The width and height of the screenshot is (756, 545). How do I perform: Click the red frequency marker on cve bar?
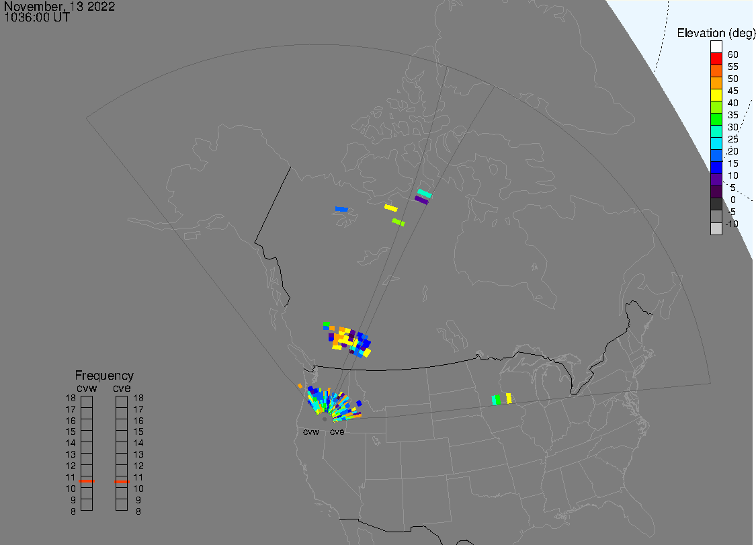[x=122, y=481]
